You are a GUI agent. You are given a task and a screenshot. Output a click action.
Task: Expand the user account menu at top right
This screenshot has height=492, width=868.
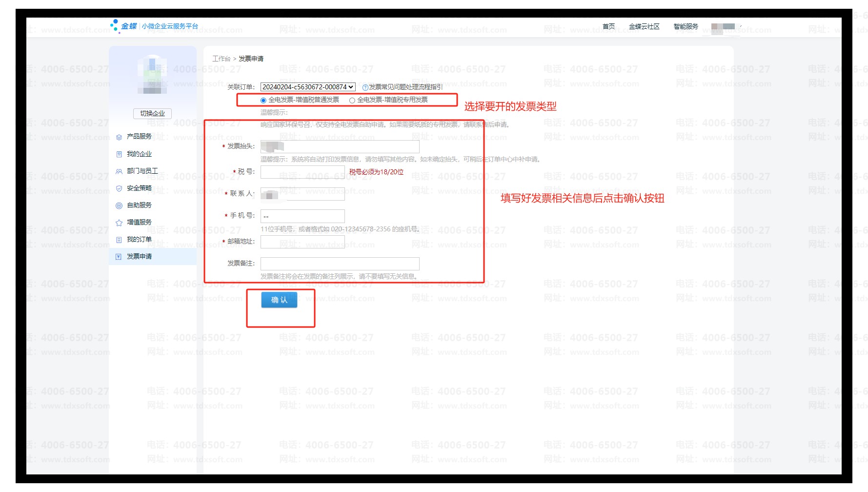click(x=741, y=26)
